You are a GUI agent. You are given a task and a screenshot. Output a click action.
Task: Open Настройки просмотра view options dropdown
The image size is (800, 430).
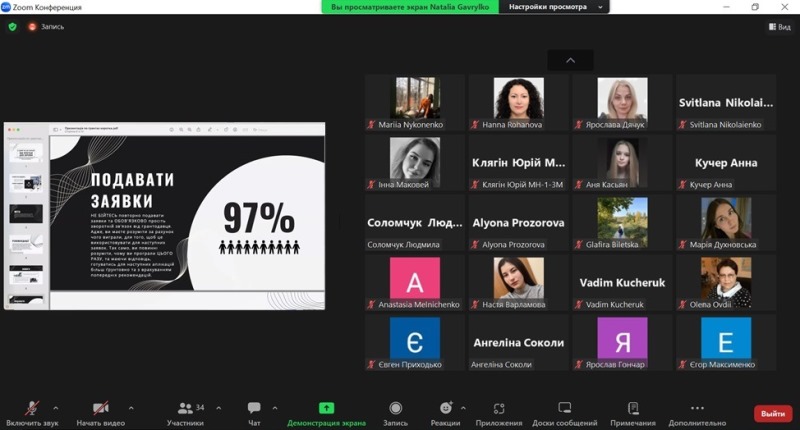tap(555, 7)
